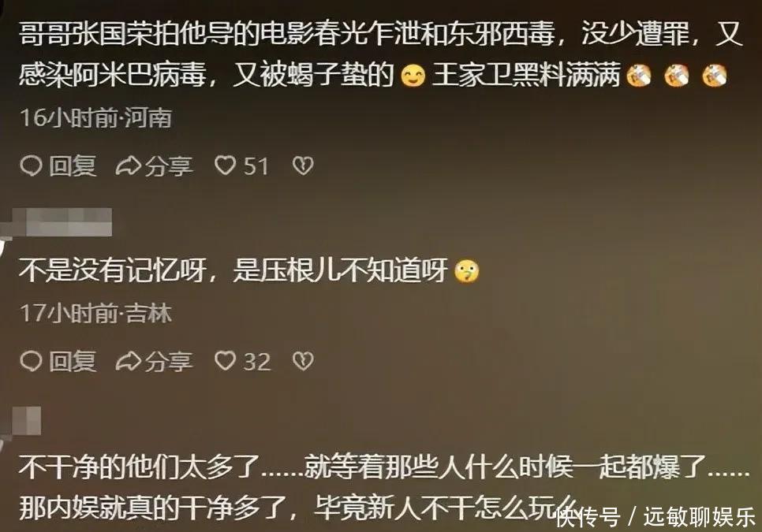Open blurred username of the 吉林 commenter
This screenshot has width=762, height=532.
pyautogui.click(x=56, y=222)
